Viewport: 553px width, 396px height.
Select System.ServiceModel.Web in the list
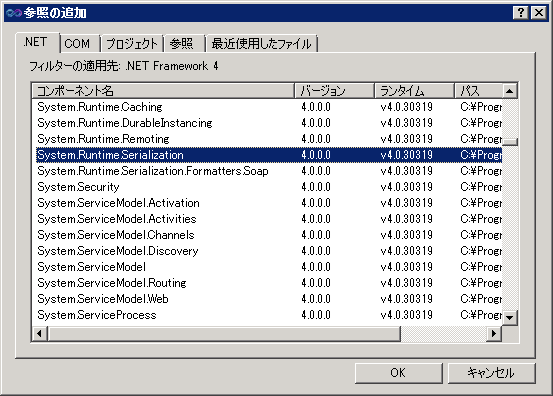(x=269, y=299)
